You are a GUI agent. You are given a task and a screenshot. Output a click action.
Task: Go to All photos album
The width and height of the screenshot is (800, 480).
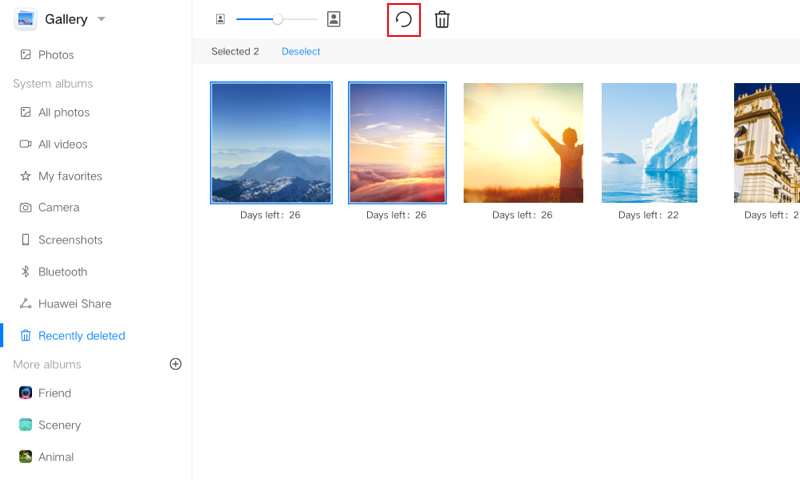(x=63, y=112)
